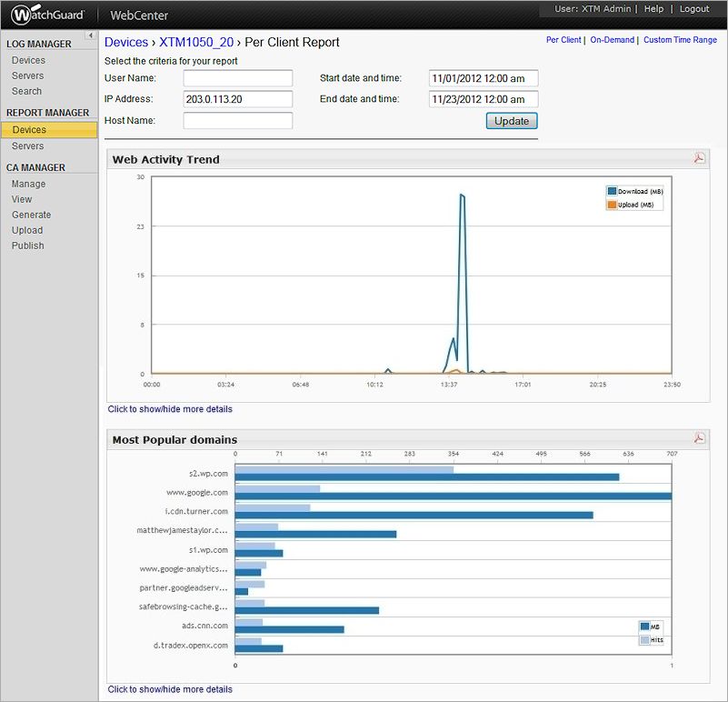Open the Devices breadcrumb link
This screenshot has height=702, width=728.
coord(126,42)
